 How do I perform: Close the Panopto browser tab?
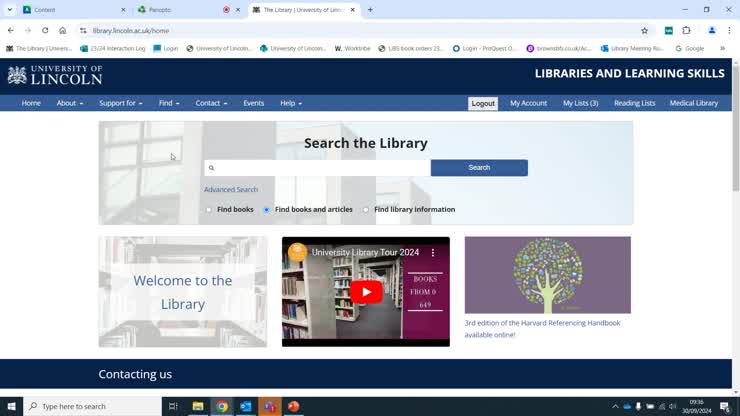pyautogui.click(x=238, y=9)
